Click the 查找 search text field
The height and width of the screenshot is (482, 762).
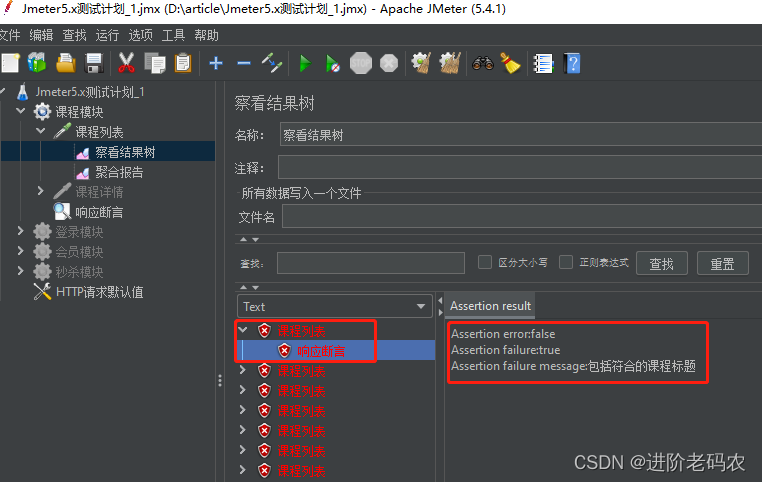(x=371, y=263)
